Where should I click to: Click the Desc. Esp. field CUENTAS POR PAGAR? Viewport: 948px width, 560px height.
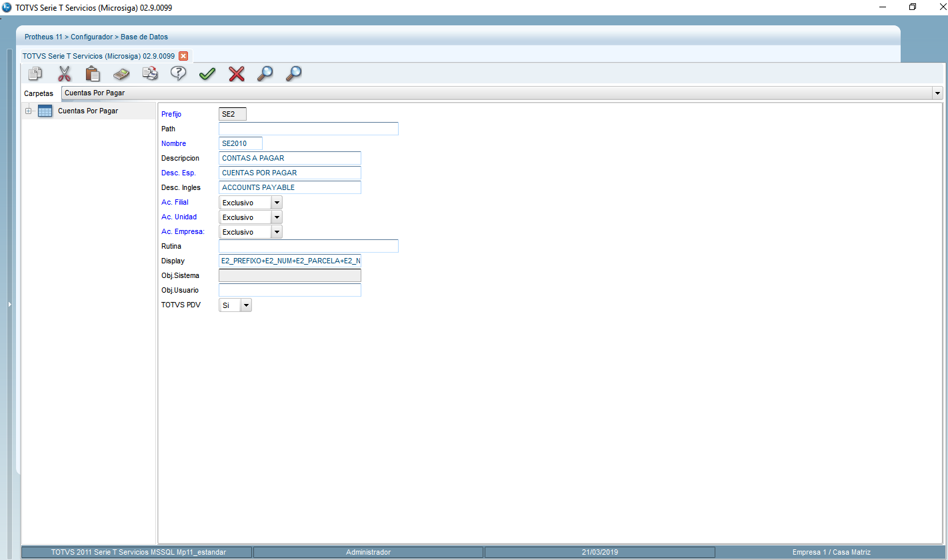coord(290,173)
